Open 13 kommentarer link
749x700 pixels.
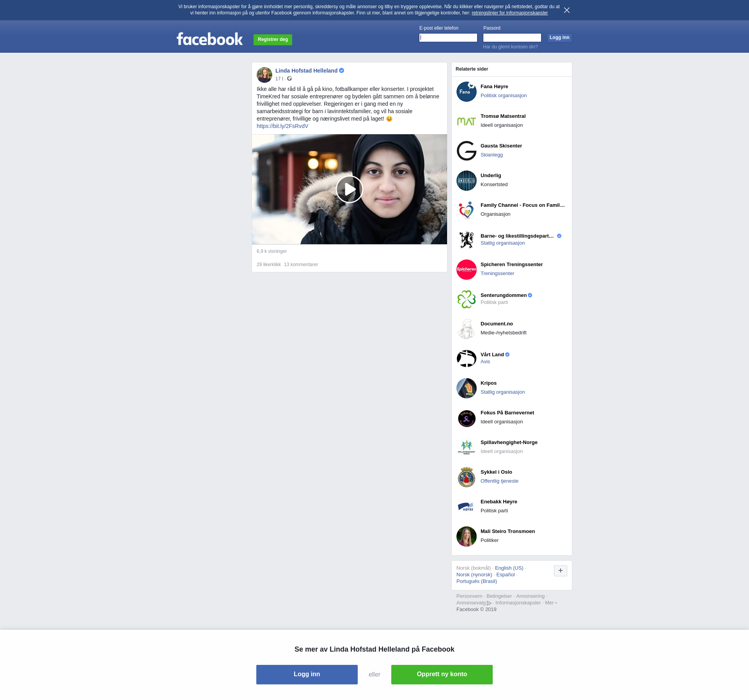301,265
